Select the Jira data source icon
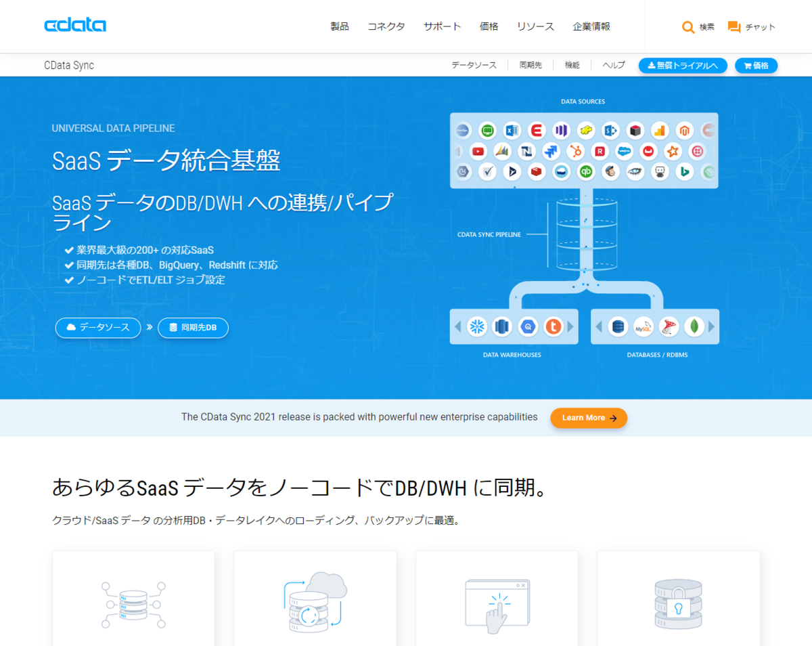The width and height of the screenshot is (812, 646). (552, 151)
